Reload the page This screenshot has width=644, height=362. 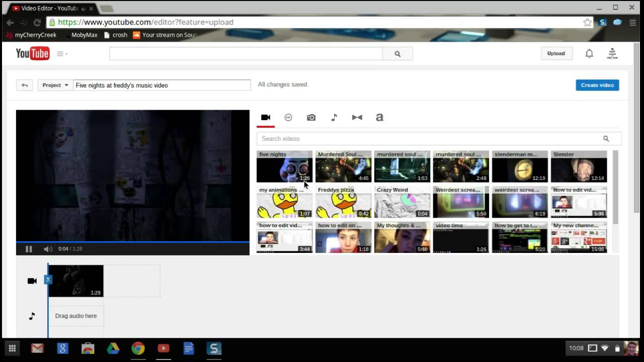click(37, 23)
